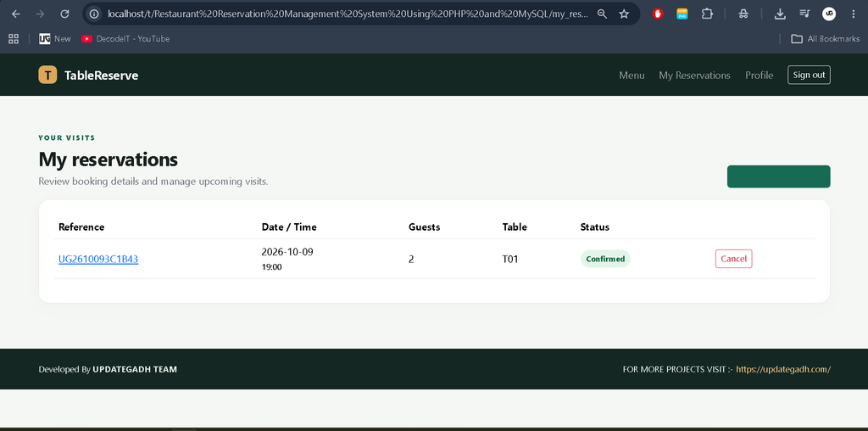Click the green button above the table
The height and width of the screenshot is (431, 868).
(778, 176)
